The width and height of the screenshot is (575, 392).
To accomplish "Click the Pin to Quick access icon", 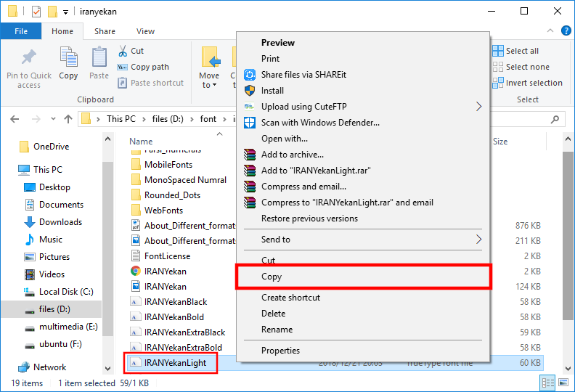I will point(29,58).
